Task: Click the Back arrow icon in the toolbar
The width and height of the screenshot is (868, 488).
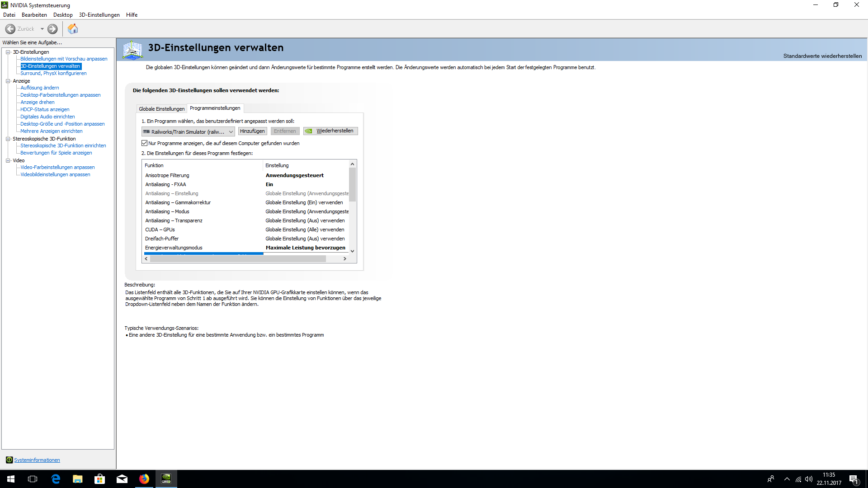Action: pos(10,29)
